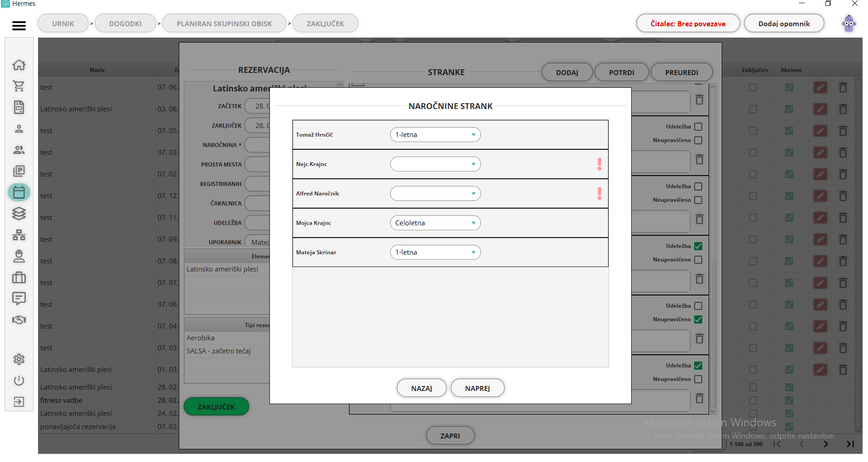
Task: Open the document sidebar icon
Action: coord(19,107)
